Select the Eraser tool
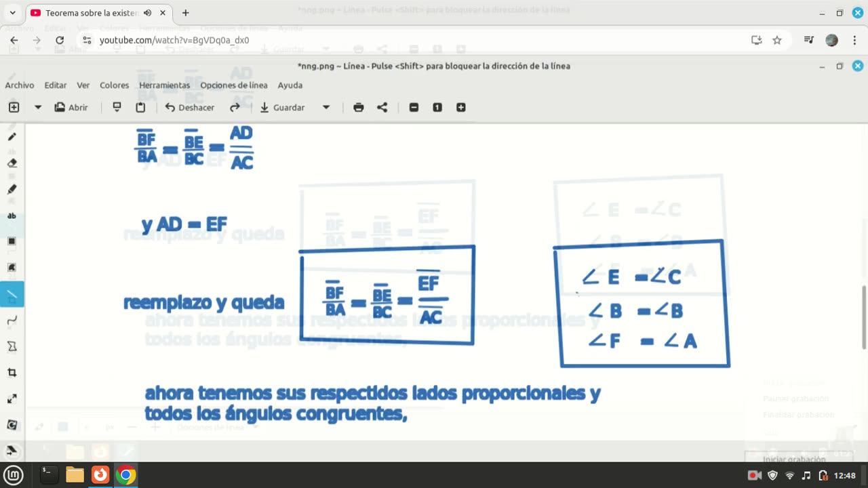868x488 pixels. tap(12, 163)
